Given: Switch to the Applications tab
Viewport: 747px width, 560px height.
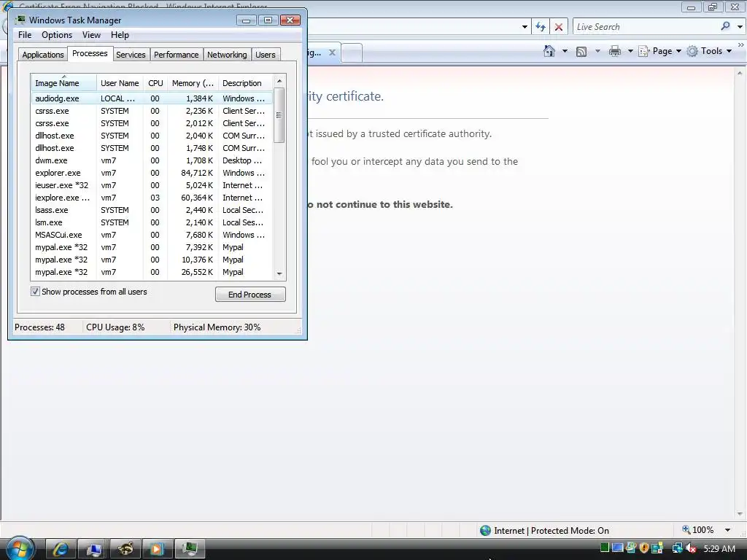Looking at the screenshot, I should (43, 55).
